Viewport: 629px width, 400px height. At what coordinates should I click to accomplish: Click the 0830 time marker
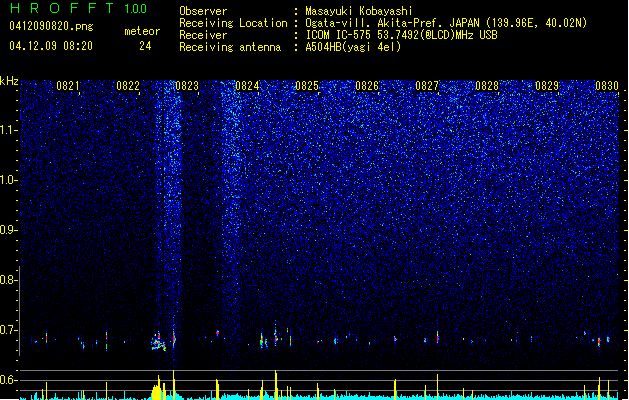pyautogui.click(x=607, y=86)
